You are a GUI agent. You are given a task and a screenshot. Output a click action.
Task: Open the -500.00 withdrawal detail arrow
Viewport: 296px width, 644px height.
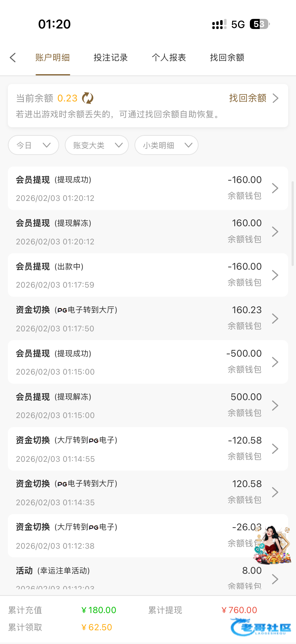275,362
